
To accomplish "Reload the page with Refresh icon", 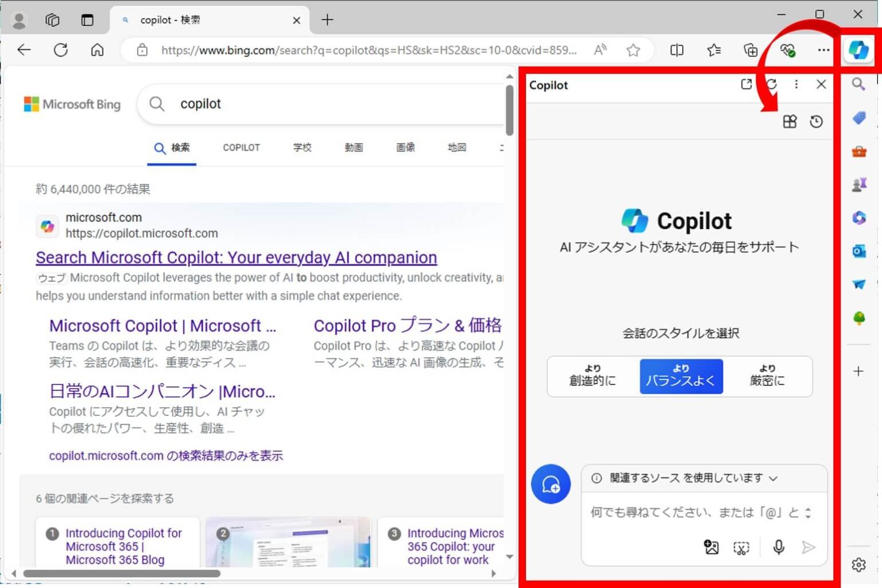I will click(61, 50).
